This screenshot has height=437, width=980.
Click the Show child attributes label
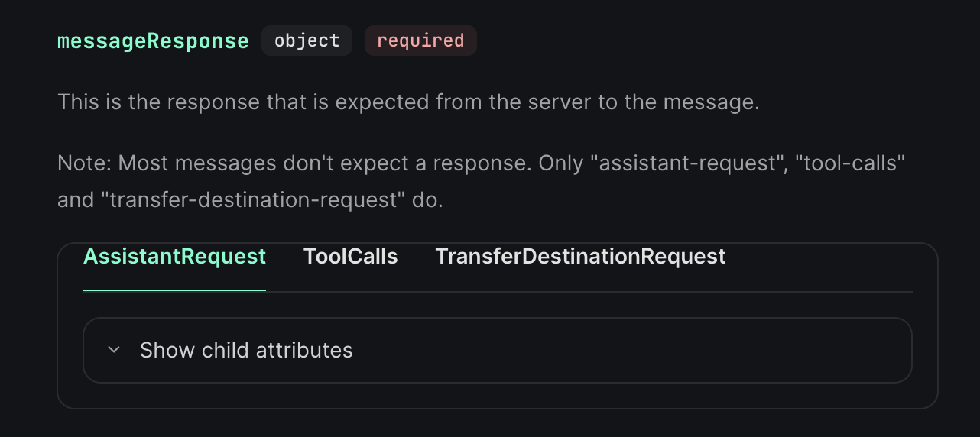click(246, 350)
